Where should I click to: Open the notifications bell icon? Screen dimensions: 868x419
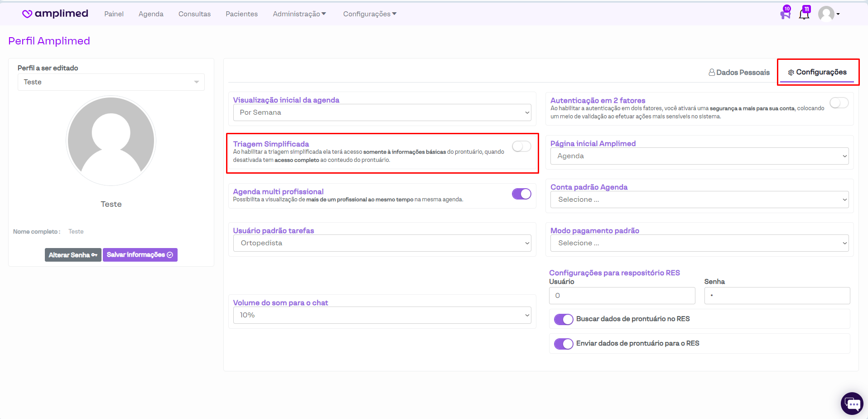click(x=804, y=14)
